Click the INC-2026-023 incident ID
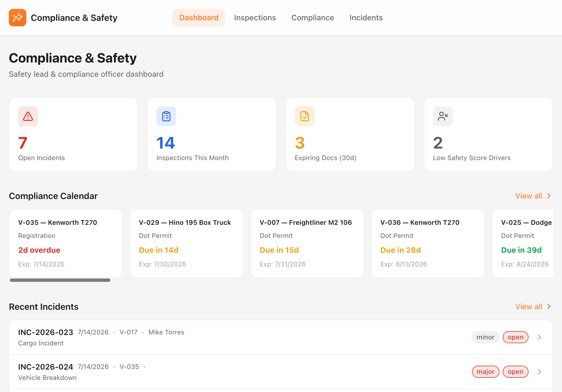The width and height of the screenshot is (562, 392). [46, 332]
